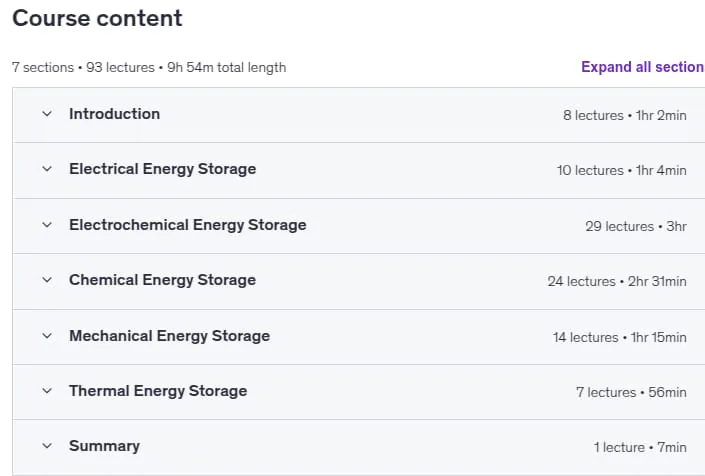Open the Mechanical Energy Storage title

170,336
